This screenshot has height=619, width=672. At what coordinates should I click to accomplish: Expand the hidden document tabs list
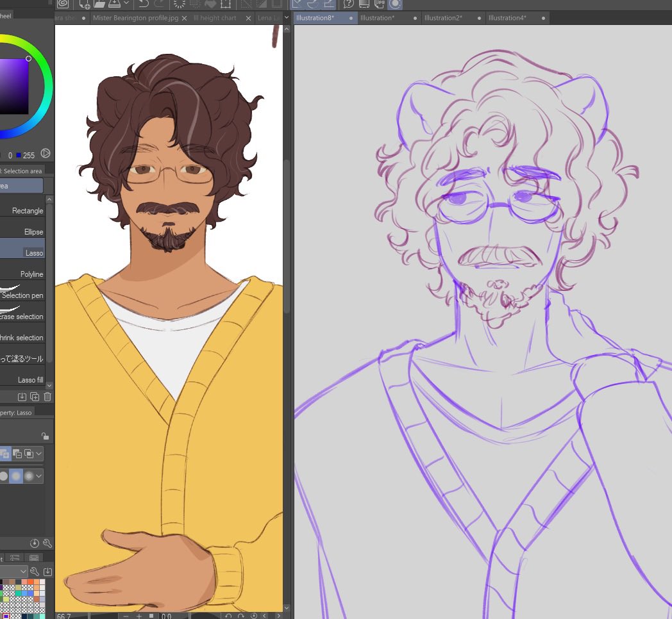pyautogui.click(x=287, y=17)
